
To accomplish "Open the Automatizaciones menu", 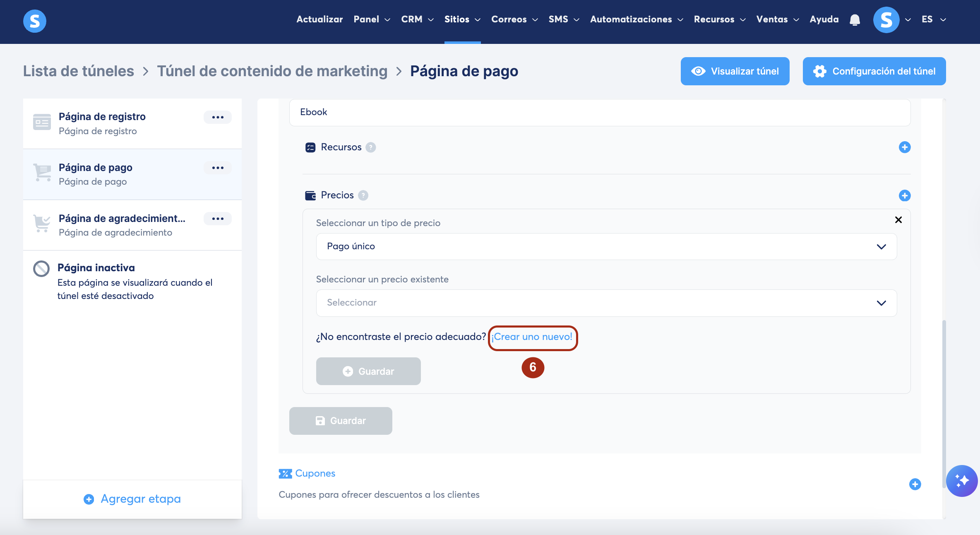I will 636,19.
